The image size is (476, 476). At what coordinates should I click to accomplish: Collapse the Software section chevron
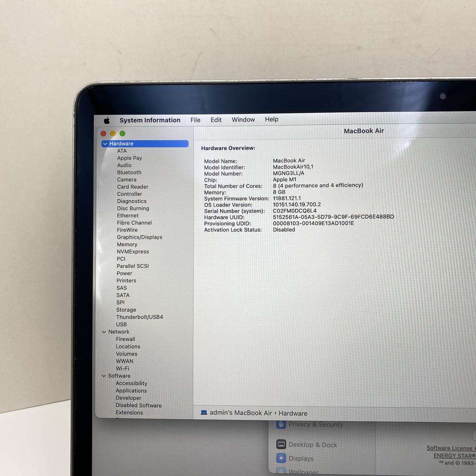point(104,376)
